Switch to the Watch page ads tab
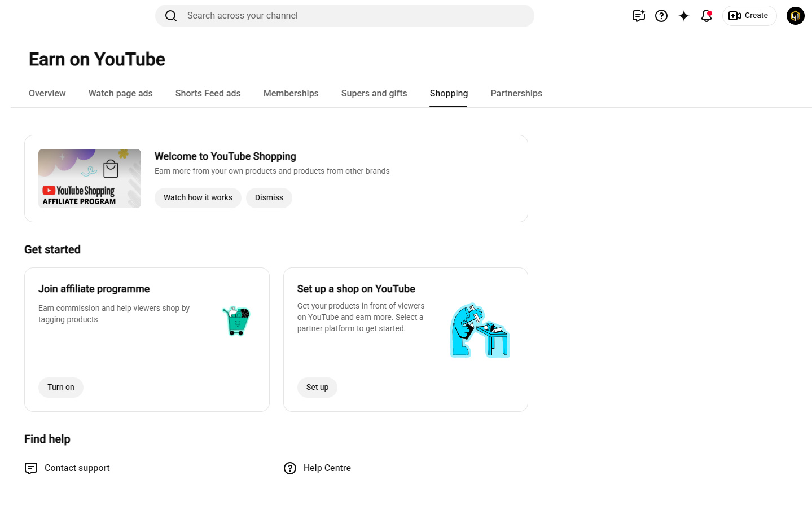812x519 pixels. coord(121,94)
